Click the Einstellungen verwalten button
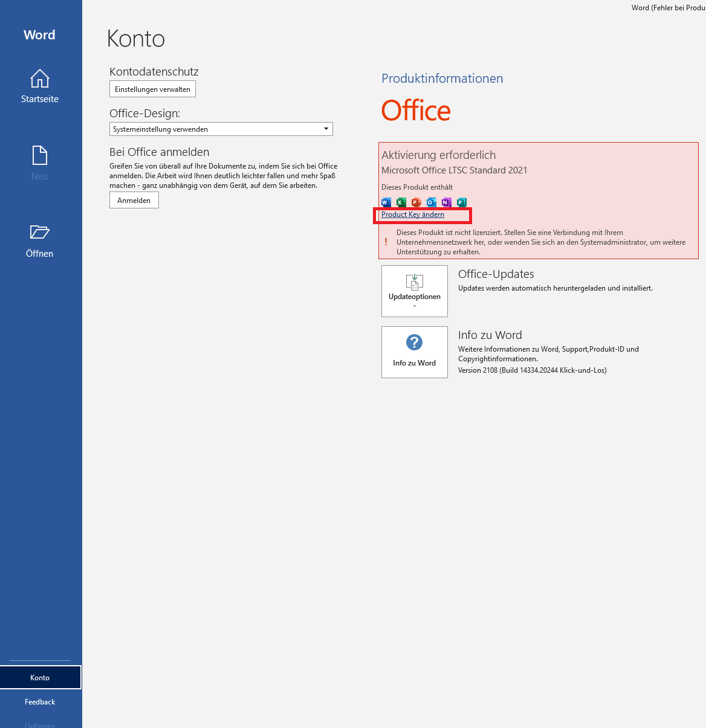The width and height of the screenshot is (706, 728). click(x=152, y=89)
